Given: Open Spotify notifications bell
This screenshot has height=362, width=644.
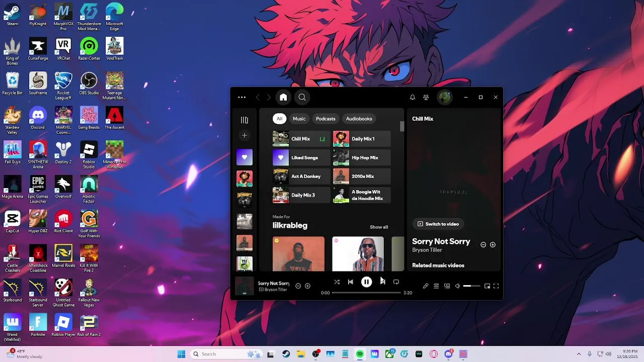Looking at the screenshot, I should click(412, 98).
